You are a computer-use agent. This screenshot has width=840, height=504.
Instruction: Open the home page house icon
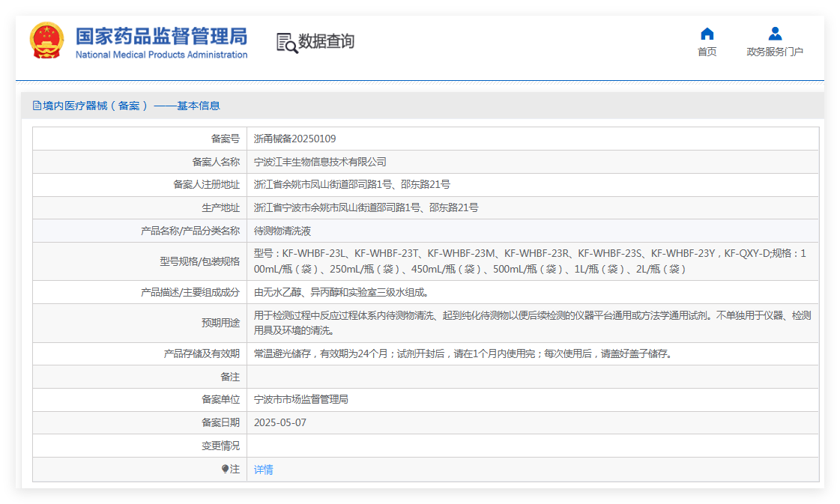[x=707, y=34]
